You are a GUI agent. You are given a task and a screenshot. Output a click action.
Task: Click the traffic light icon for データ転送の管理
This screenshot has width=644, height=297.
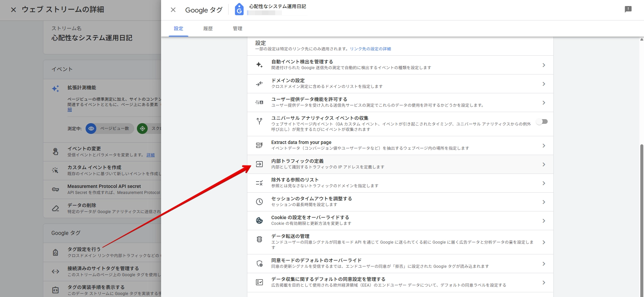(259, 239)
